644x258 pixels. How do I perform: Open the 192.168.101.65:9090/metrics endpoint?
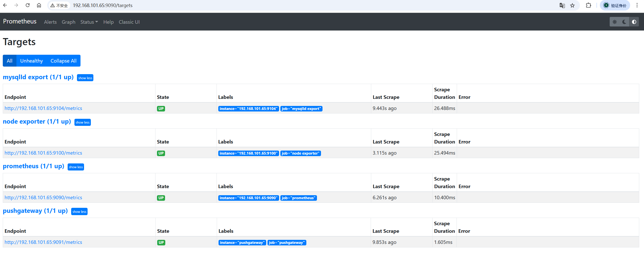(x=43, y=197)
